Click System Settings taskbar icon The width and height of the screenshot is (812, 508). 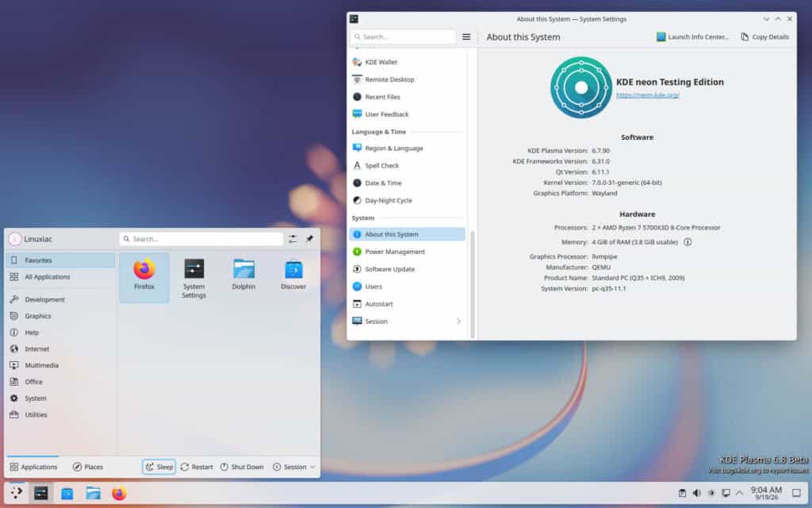(x=41, y=493)
